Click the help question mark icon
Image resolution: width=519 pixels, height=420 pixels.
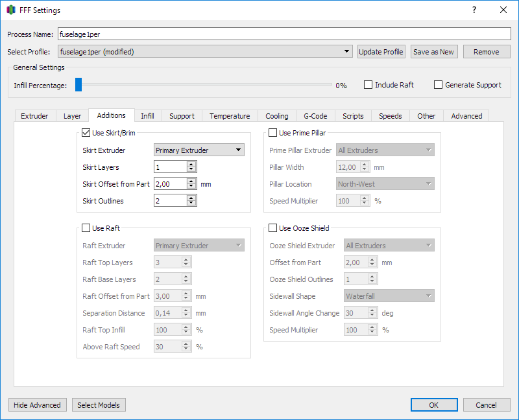474,10
